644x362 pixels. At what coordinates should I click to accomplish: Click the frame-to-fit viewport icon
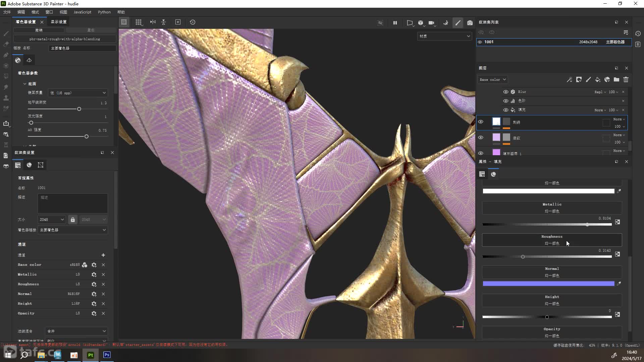(x=178, y=22)
